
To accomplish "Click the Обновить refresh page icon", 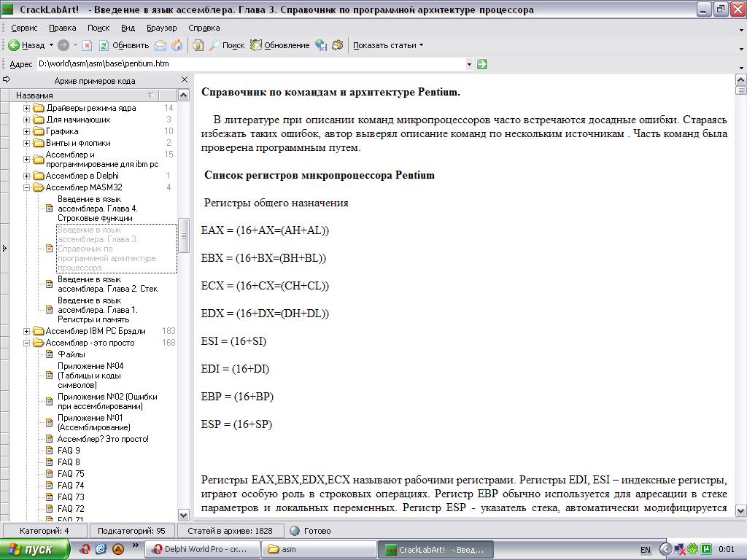I will click(104, 45).
